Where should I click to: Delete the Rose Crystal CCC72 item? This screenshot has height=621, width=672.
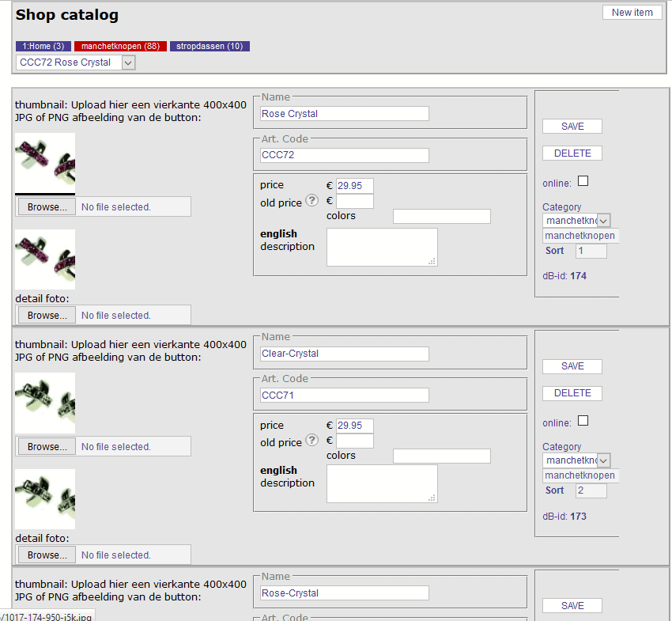pos(572,153)
